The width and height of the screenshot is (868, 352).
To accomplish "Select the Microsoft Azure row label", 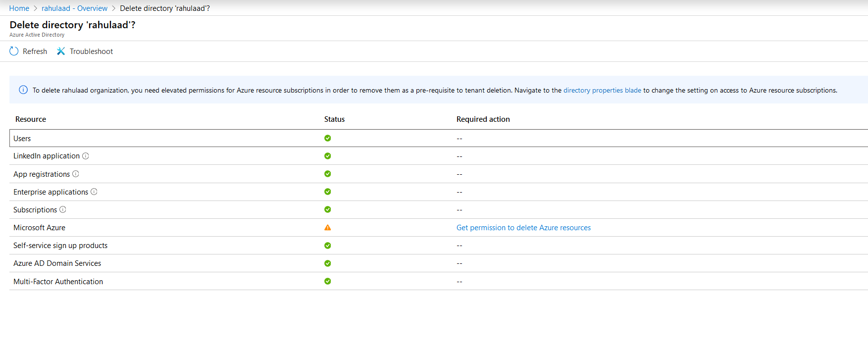I will point(39,228).
